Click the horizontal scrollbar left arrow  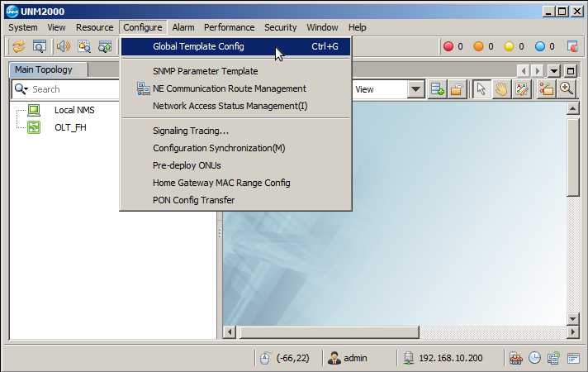point(230,331)
